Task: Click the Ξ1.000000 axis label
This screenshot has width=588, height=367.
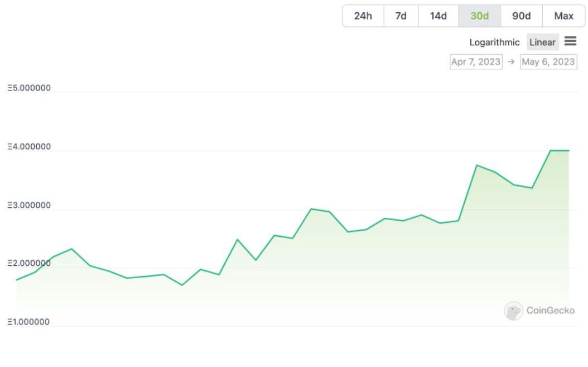Action: 29,322
